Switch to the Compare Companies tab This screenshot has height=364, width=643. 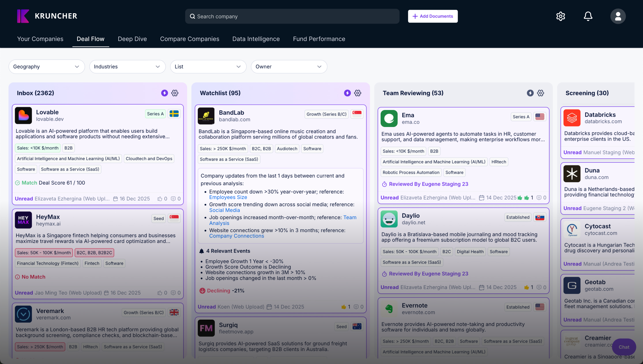coord(189,39)
